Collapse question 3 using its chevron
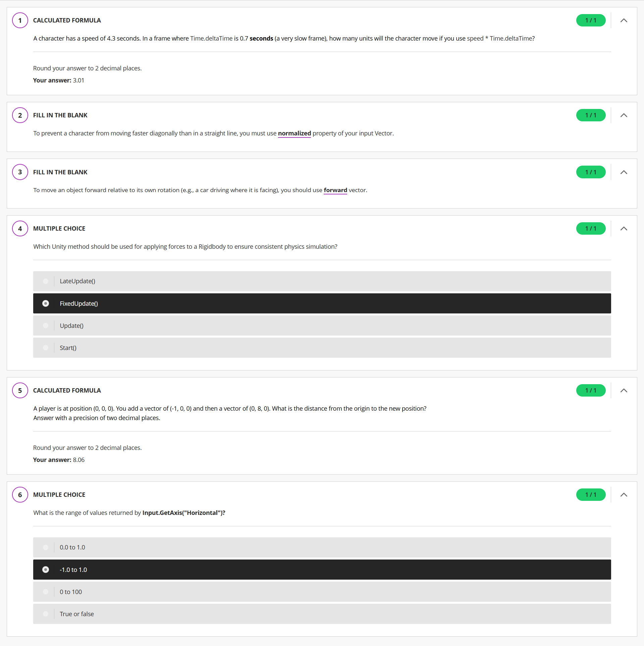 click(x=624, y=172)
